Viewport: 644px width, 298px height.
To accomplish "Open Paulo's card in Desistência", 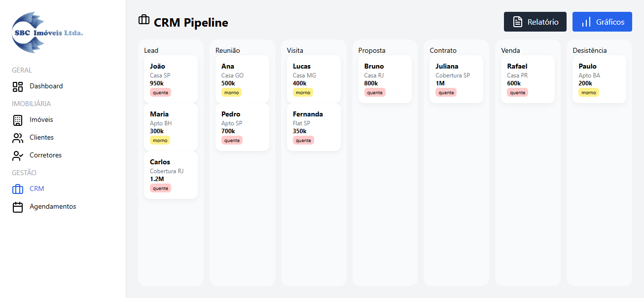I will coord(599,79).
